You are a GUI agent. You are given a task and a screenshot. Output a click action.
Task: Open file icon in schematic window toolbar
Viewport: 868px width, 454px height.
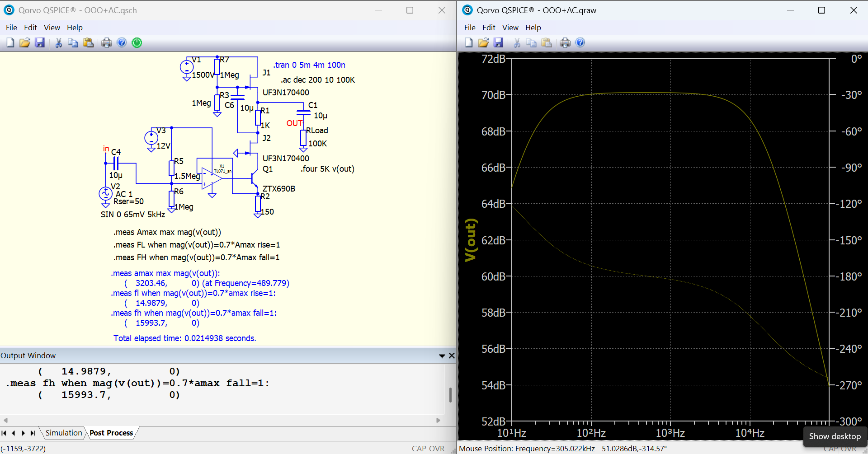[x=25, y=42]
